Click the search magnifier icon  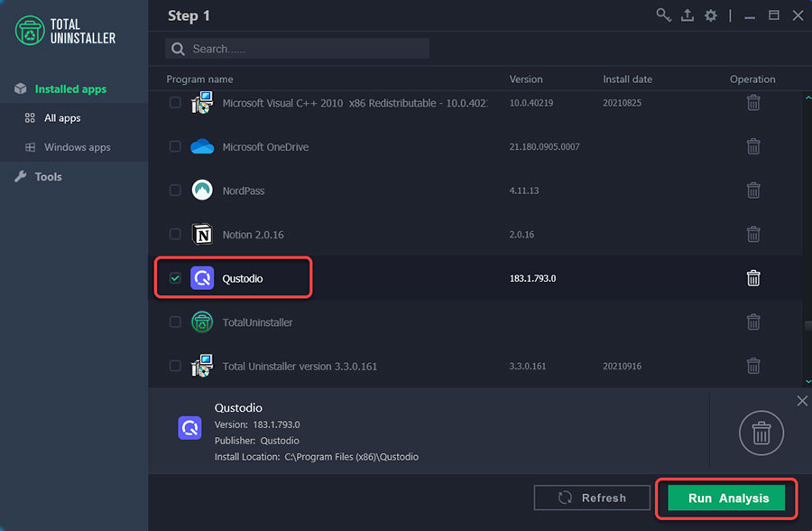pos(178,49)
